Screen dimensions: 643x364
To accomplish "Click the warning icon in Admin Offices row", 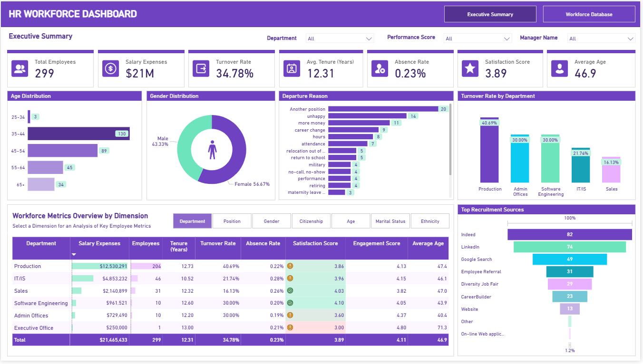I will click(x=290, y=316).
